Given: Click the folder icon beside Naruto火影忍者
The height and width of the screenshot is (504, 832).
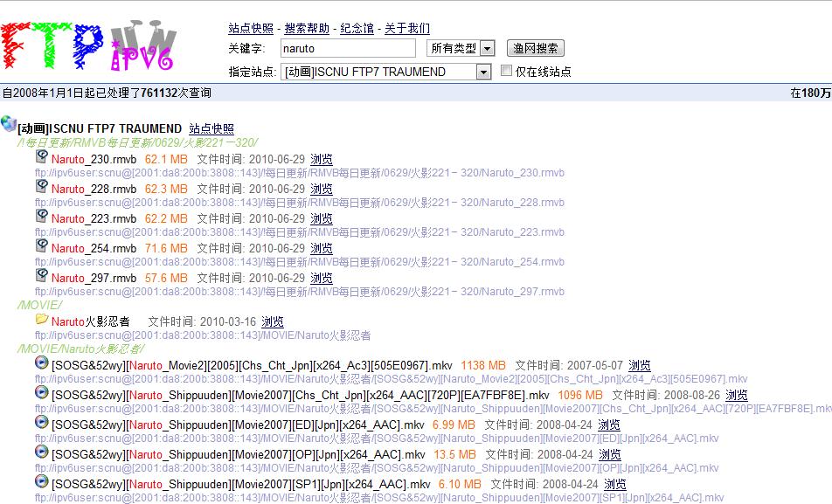Looking at the screenshot, I should point(41,320).
